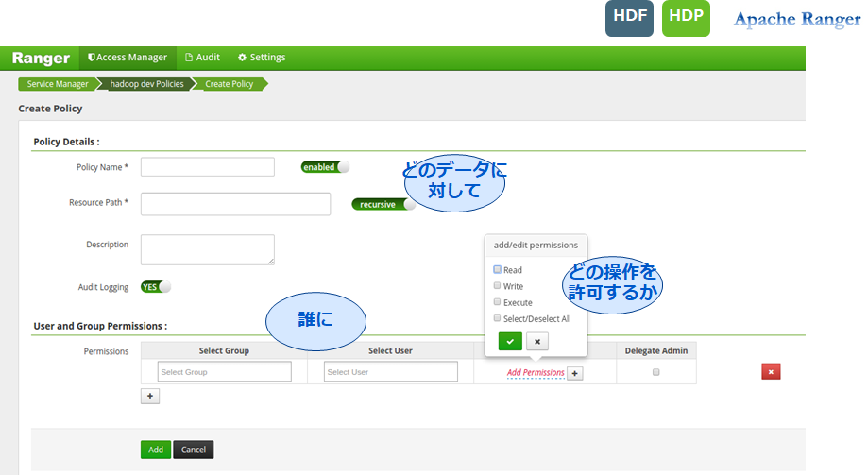Click the green checkmark confirm permissions button
This screenshot has width=868, height=475.
tap(510, 341)
